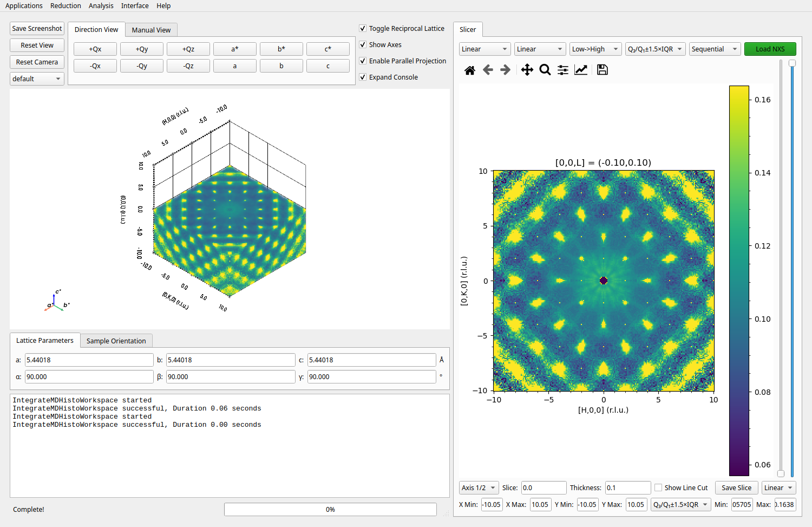Switch to Manual View tab

pos(151,30)
